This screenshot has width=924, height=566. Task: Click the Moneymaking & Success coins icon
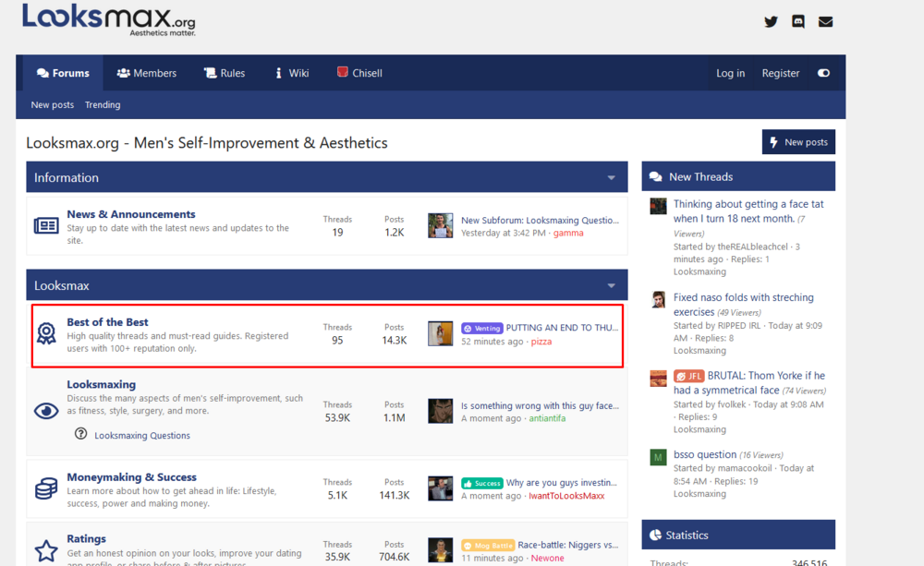coord(46,488)
